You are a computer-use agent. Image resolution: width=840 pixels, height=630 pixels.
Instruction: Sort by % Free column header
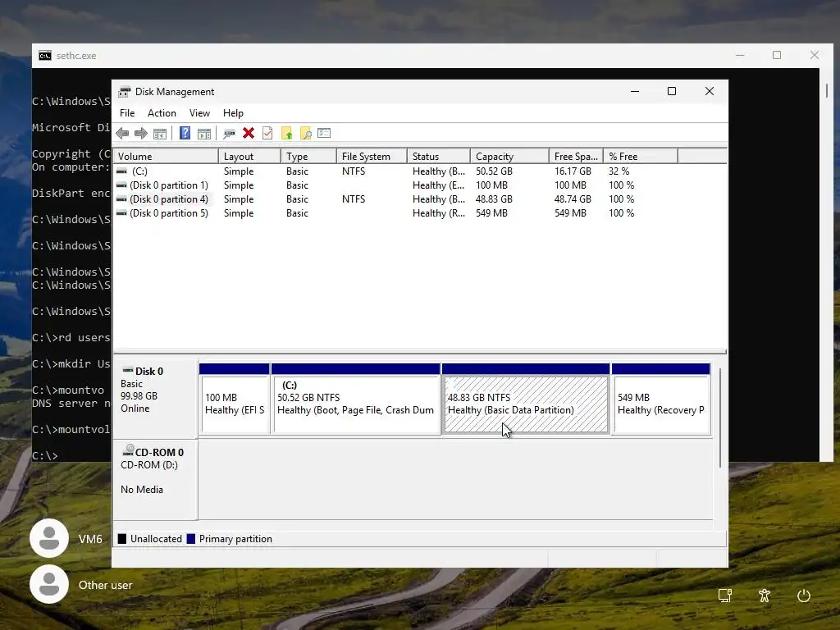[x=641, y=157]
